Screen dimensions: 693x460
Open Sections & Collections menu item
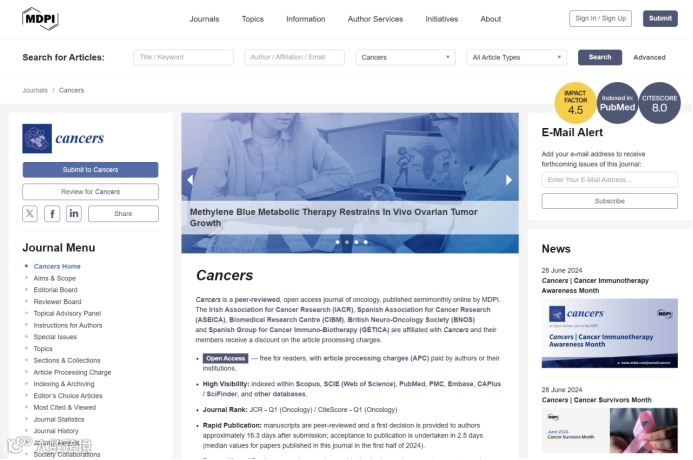pyautogui.click(x=67, y=361)
